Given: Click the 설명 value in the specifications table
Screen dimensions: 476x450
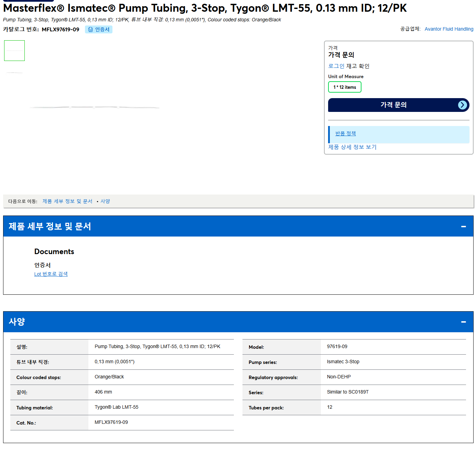Looking at the screenshot, I should 158,347.
